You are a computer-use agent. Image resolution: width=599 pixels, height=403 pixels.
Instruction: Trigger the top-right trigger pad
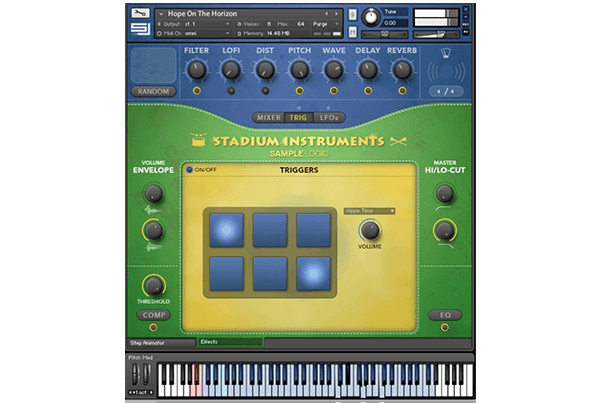(313, 230)
